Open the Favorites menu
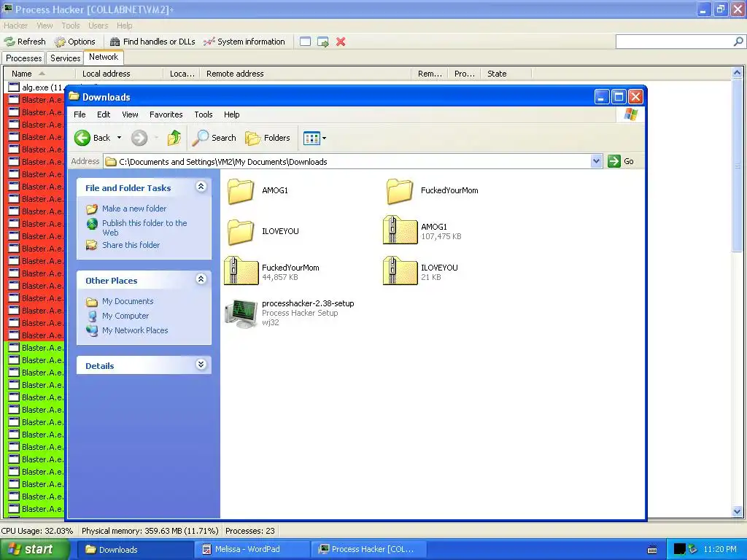The height and width of the screenshot is (560, 747). tap(166, 114)
